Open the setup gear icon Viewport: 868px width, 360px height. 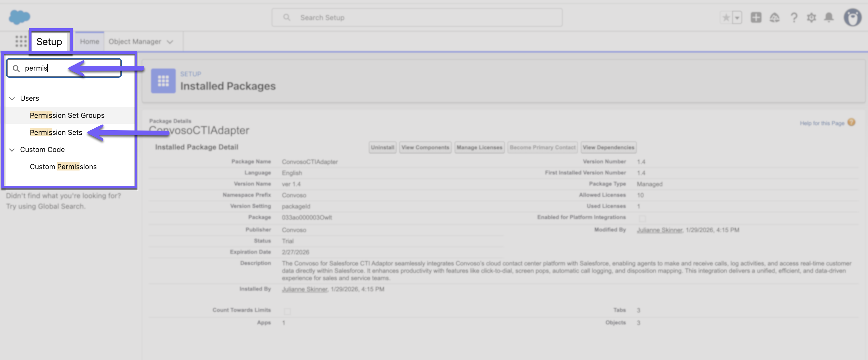point(811,18)
